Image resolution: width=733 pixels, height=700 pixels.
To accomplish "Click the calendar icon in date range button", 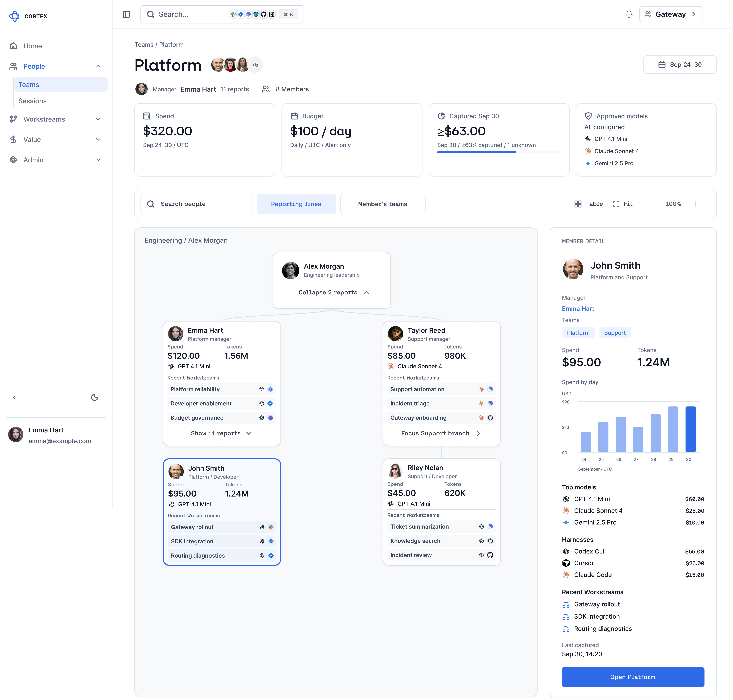I will pos(662,65).
